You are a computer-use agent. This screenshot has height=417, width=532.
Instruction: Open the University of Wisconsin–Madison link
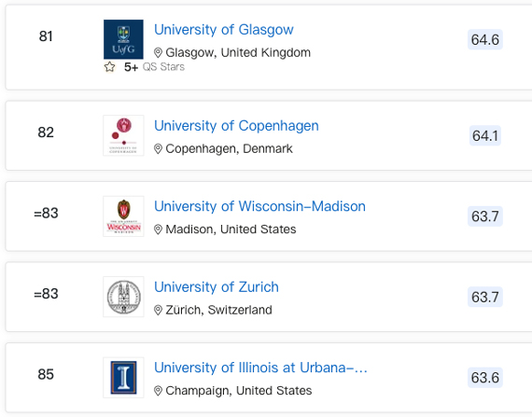point(259,206)
